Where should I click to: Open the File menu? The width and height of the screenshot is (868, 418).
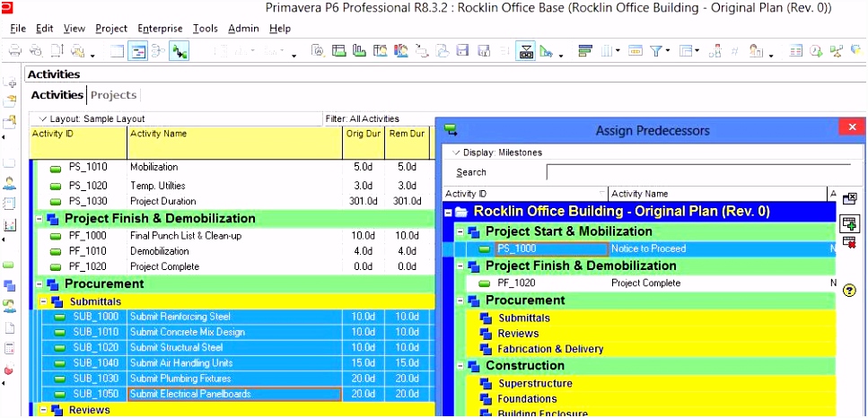coord(18,28)
